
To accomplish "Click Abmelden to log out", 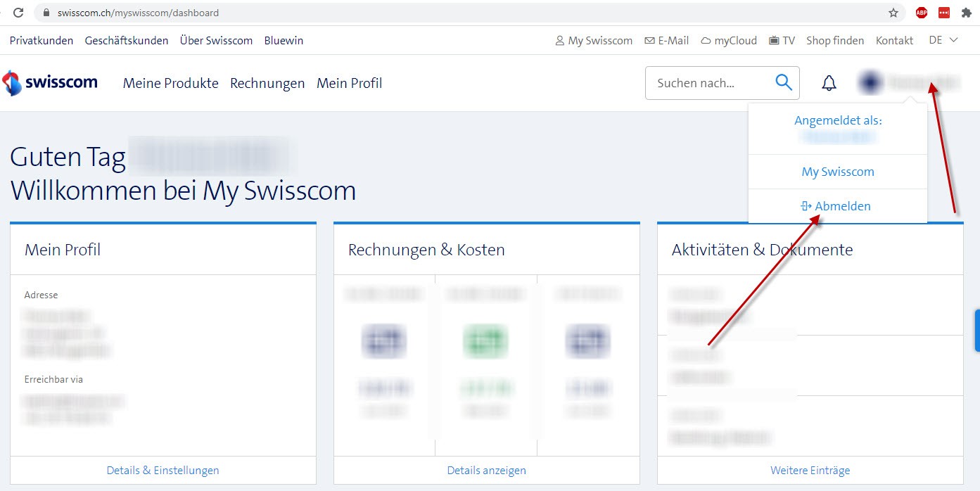I will coord(836,206).
